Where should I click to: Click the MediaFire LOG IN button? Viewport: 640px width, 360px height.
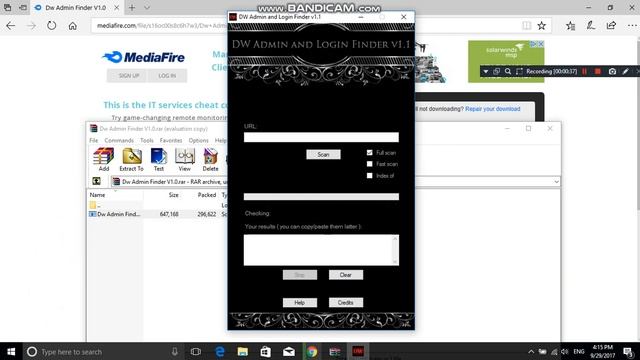(x=167, y=76)
